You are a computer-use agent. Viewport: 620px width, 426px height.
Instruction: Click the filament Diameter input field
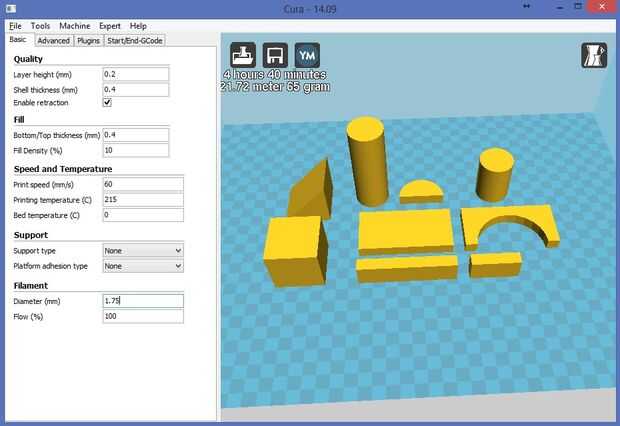143,301
